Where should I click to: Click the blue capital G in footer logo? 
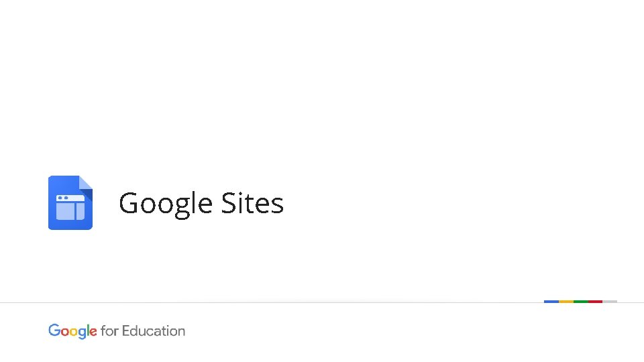pyautogui.click(x=54, y=330)
